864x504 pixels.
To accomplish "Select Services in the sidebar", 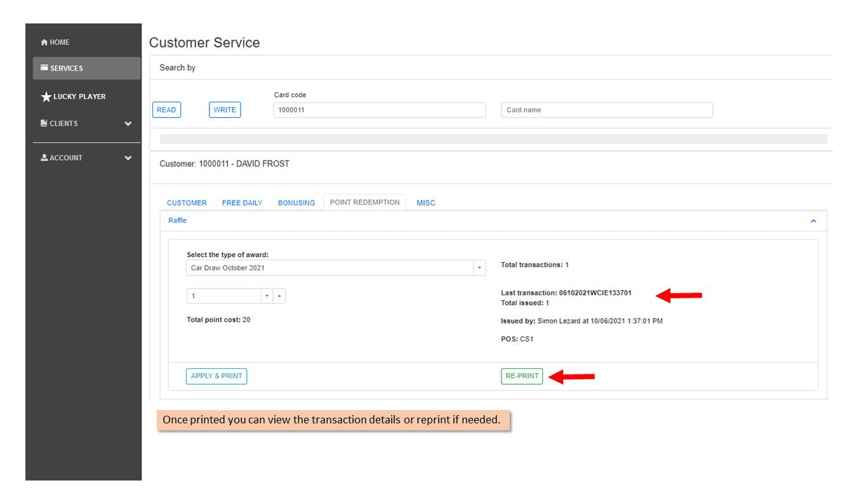I will (x=86, y=68).
